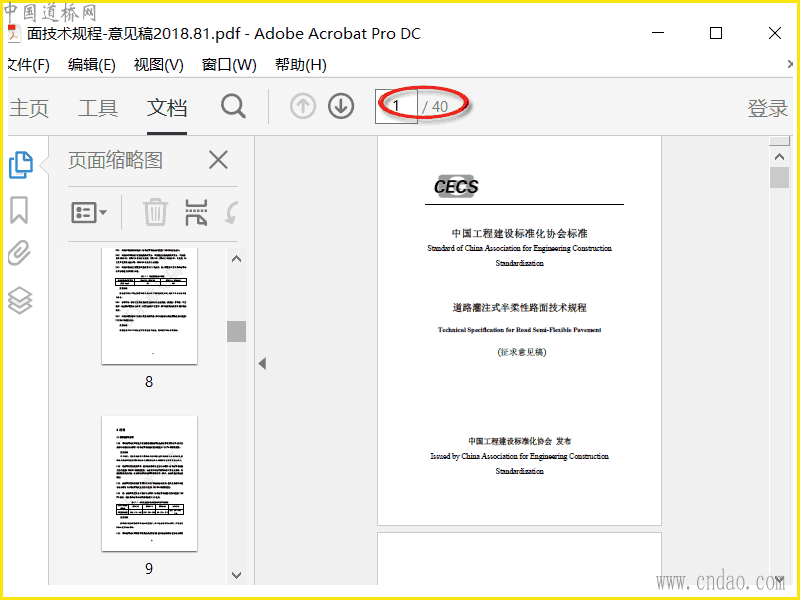Open the 窗口(W) menu

click(x=229, y=65)
